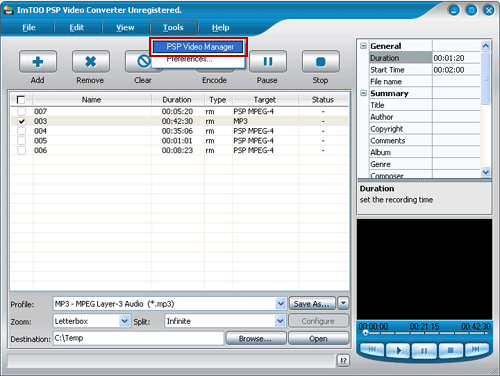Image resolution: width=500 pixels, height=376 pixels.
Task: Sort list by Duration column header
Action: tap(177, 100)
